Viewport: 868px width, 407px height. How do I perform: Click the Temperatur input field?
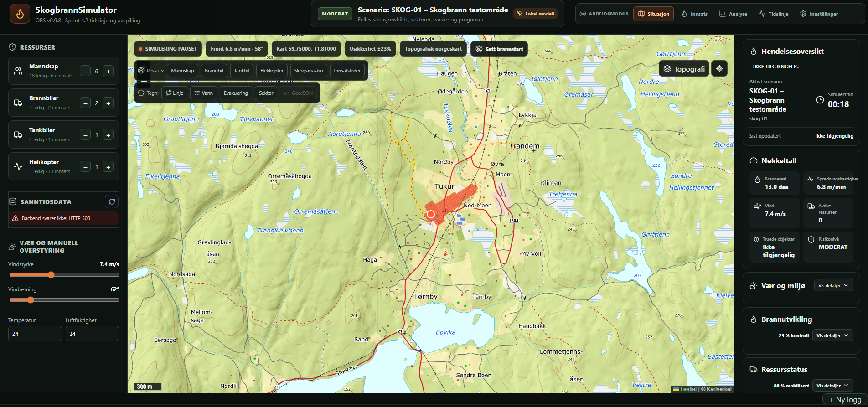(x=35, y=334)
